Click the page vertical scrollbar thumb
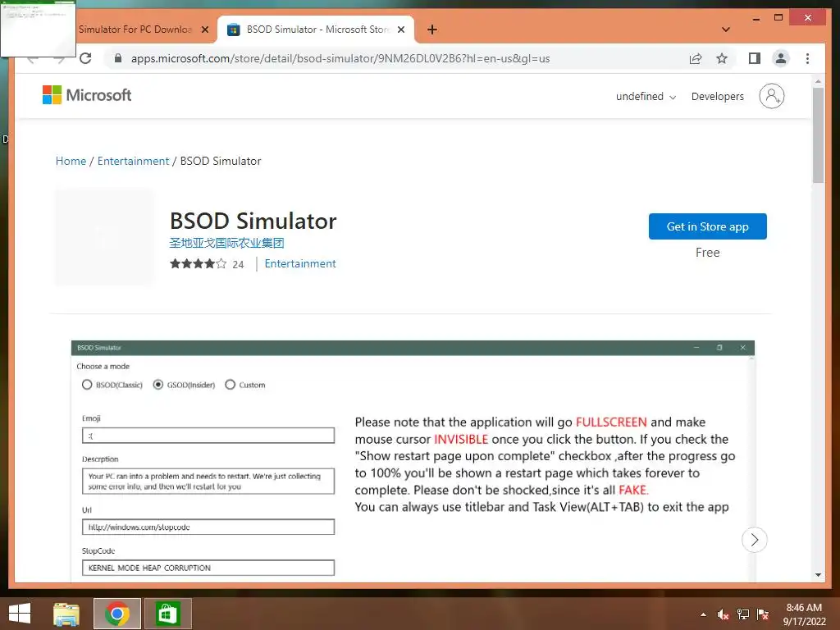840x630 pixels. tap(818, 135)
